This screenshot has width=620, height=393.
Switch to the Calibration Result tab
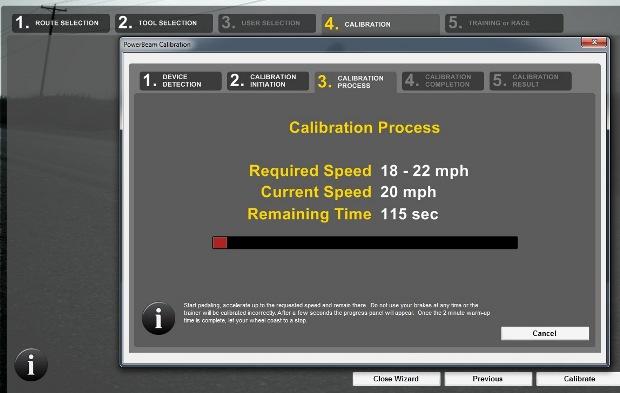pos(530,81)
